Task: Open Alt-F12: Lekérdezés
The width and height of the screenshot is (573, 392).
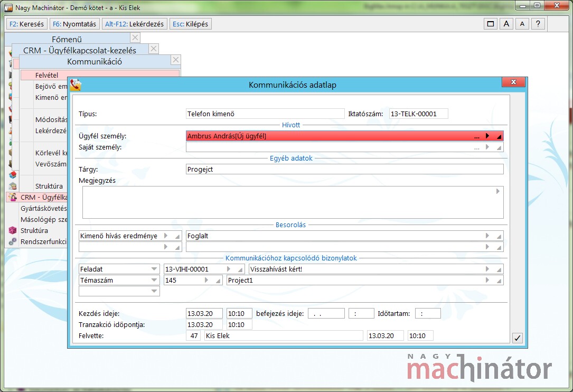Action: click(x=135, y=24)
